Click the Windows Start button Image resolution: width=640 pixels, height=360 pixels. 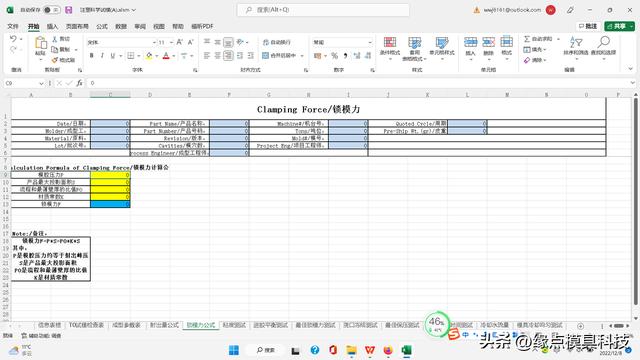[234, 350]
